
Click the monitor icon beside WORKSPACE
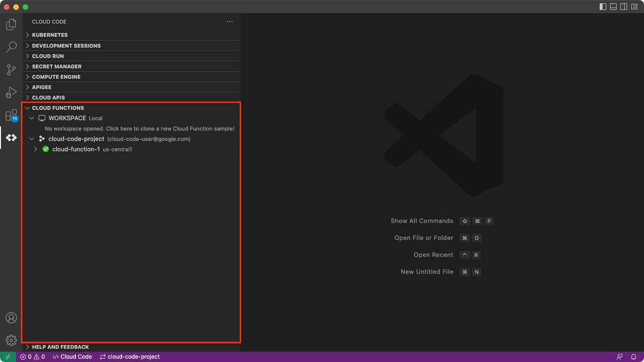point(42,118)
